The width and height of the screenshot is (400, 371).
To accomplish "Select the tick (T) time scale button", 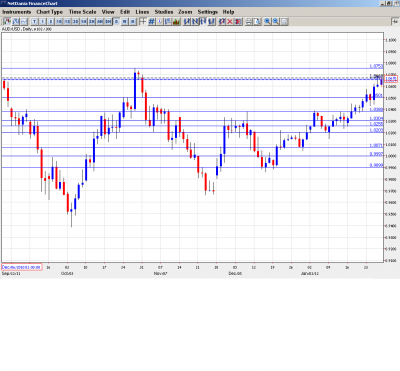I will [x=34, y=22].
